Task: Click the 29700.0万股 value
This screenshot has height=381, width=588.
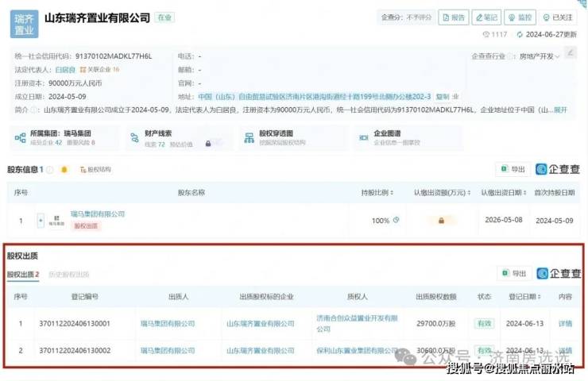Action: point(435,323)
